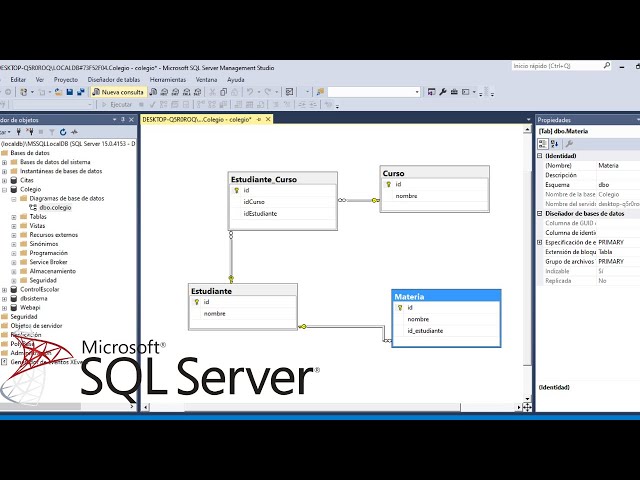The image size is (640, 480).
Task: Expand the Citas database node
Action: [4, 180]
